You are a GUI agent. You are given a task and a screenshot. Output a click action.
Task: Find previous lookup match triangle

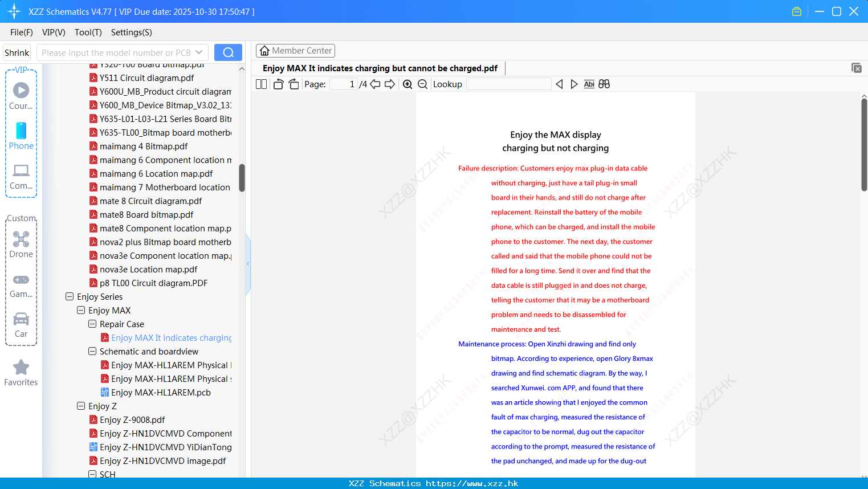[x=559, y=84]
